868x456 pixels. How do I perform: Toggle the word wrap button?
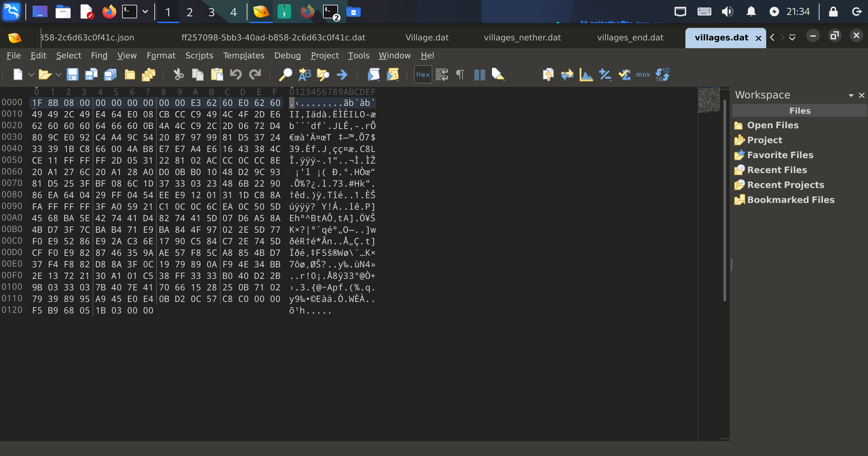click(441, 74)
